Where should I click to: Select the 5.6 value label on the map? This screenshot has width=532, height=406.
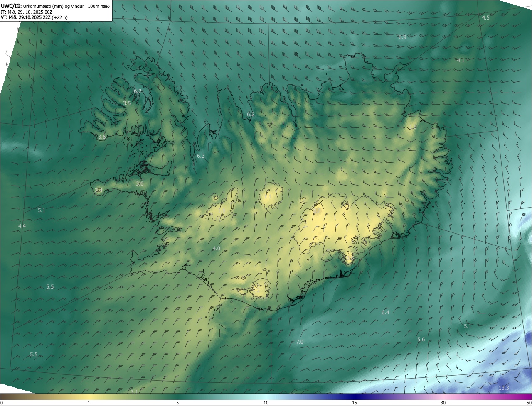(421, 340)
